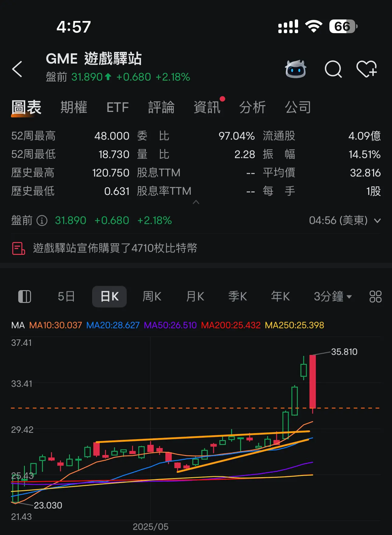Tap the 52周最低 value 18.730
Image resolution: width=392 pixels, height=535 pixels.
[114, 155]
